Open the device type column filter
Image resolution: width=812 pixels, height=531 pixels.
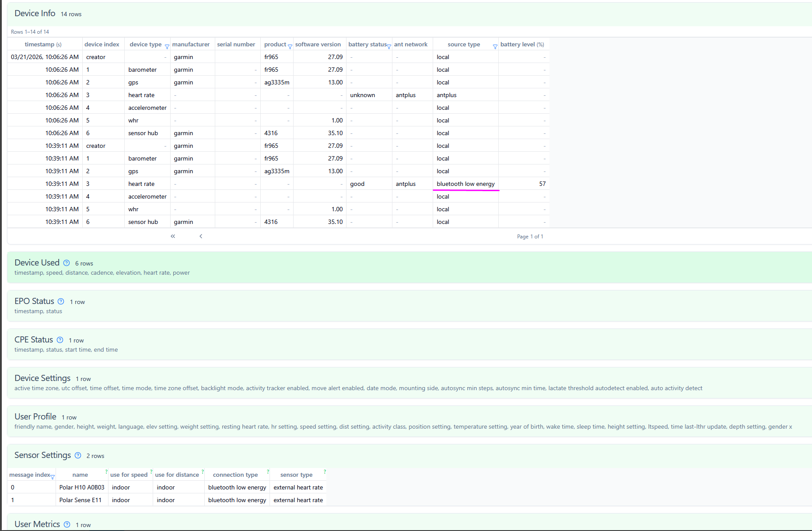coord(167,46)
